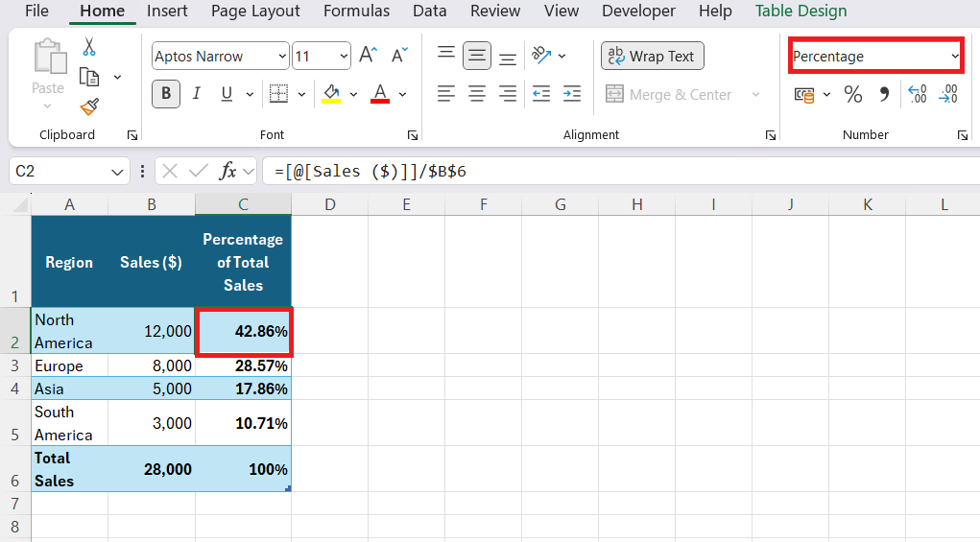The image size is (980, 542).
Task: Select the Select All corner triangle
Action: click(x=21, y=204)
